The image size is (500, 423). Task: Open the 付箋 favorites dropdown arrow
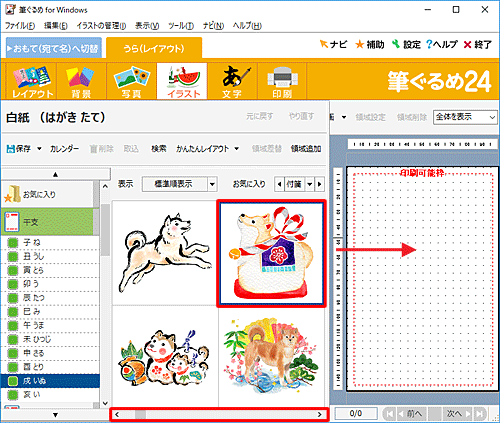point(310,184)
